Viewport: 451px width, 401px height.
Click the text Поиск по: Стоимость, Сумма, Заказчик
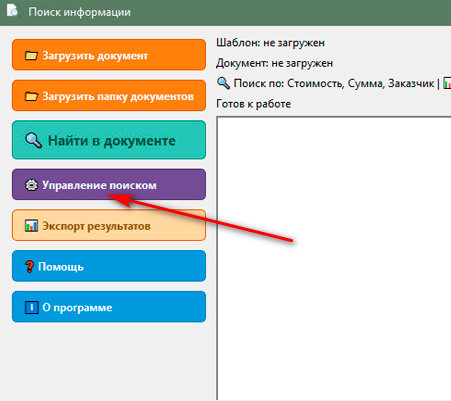334,83
